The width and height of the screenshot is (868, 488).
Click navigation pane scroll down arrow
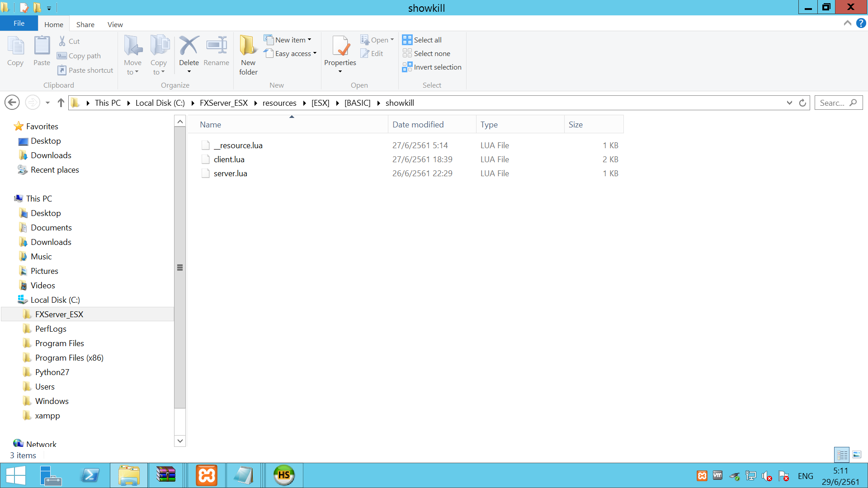[180, 441]
